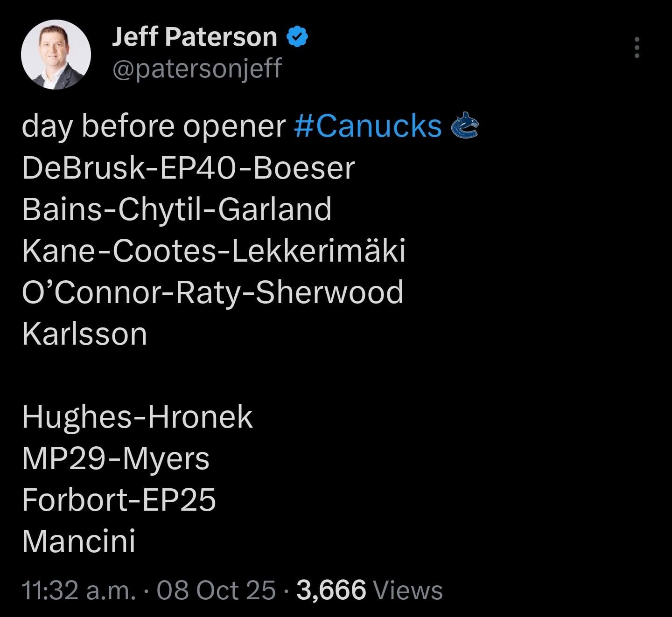Screen dimensions: 672x617
Task: Click the Hughes-Hronek defense pairing
Action: click(137, 417)
